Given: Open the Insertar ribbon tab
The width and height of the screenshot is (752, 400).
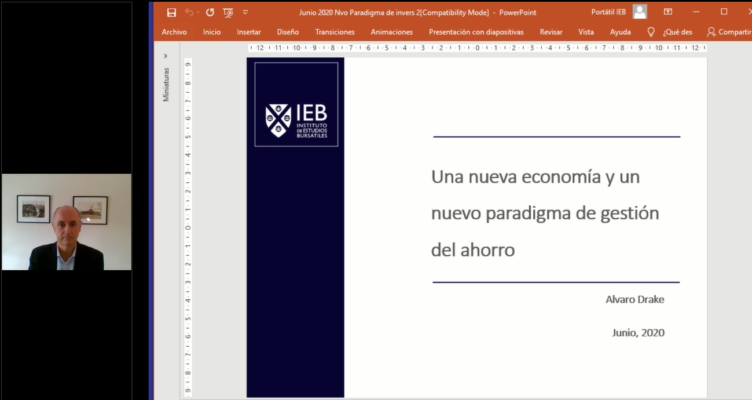Looking at the screenshot, I should coord(248,32).
